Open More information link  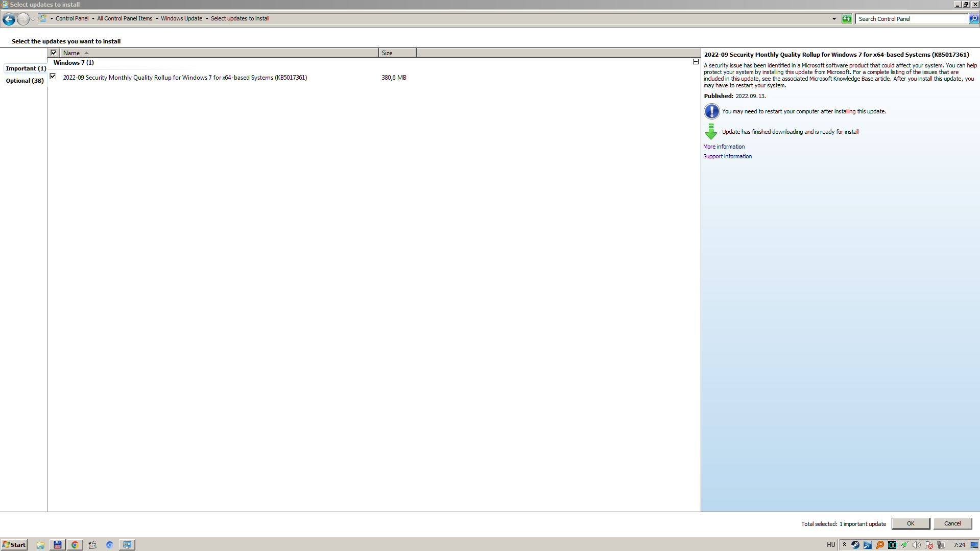point(724,147)
